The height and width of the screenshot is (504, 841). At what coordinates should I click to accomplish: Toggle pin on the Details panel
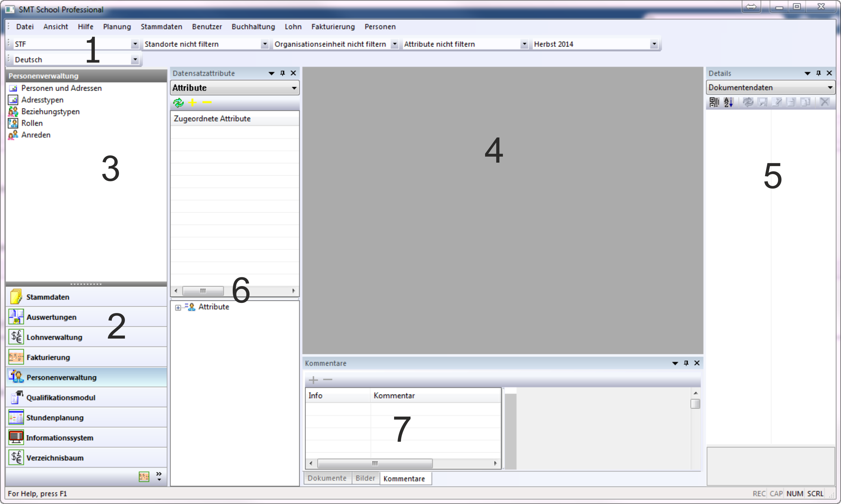(x=818, y=73)
